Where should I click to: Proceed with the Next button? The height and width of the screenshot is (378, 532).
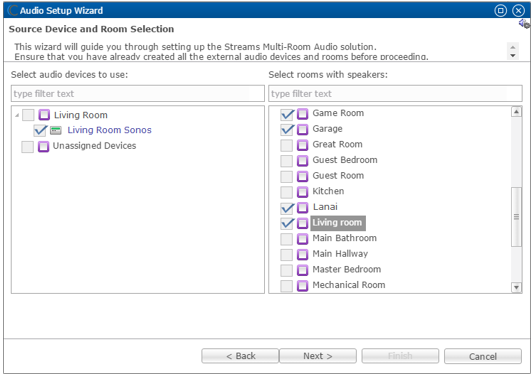click(x=318, y=356)
